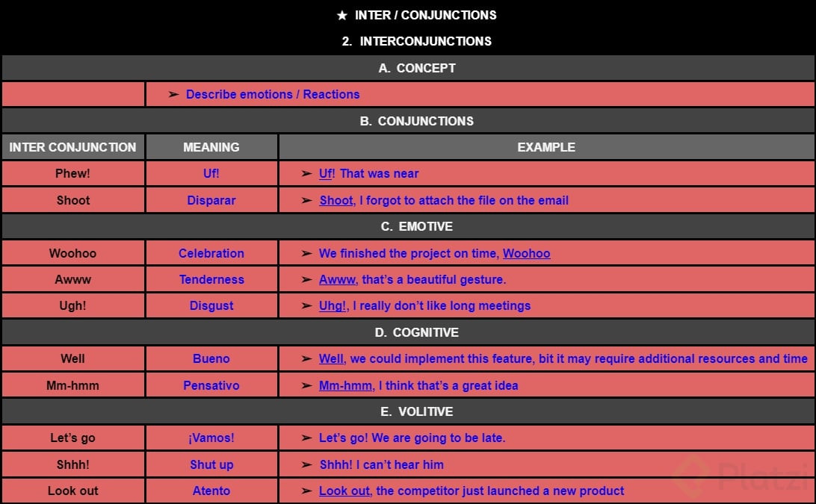This screenshot has height=504, width=816.
Task: Open the underlined "Mm-hmm" link
Action: [345, 385]
